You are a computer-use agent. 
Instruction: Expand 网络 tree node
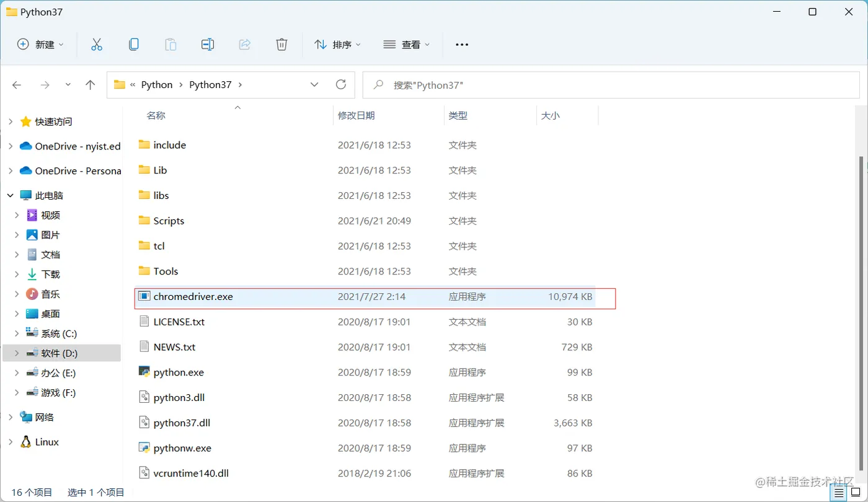[10, 417]
